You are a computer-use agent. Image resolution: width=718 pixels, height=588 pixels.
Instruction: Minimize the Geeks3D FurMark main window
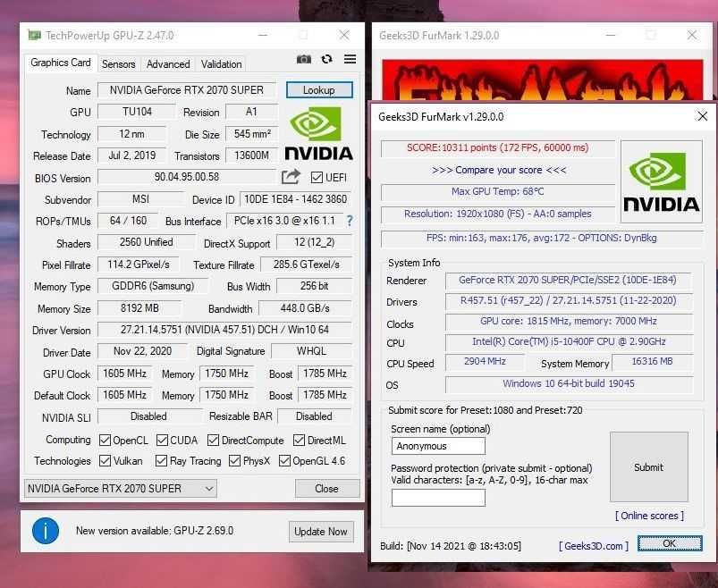[611, 35]
